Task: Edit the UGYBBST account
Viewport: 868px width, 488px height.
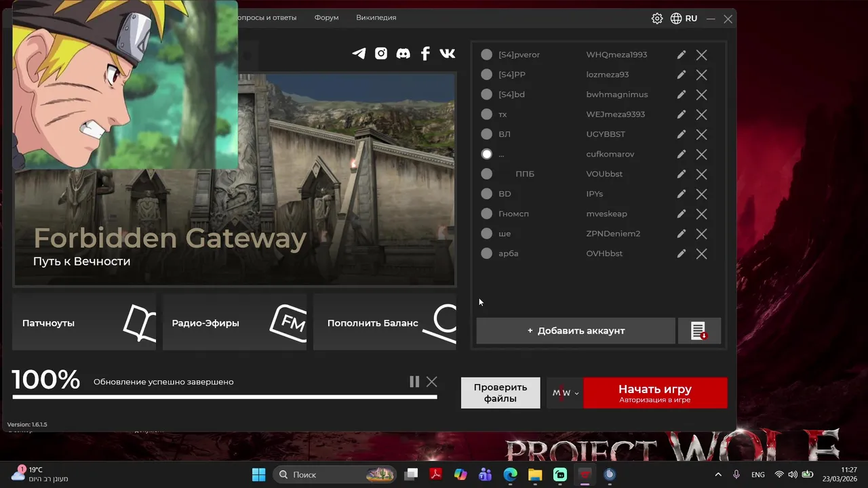Action: (682, 134)
